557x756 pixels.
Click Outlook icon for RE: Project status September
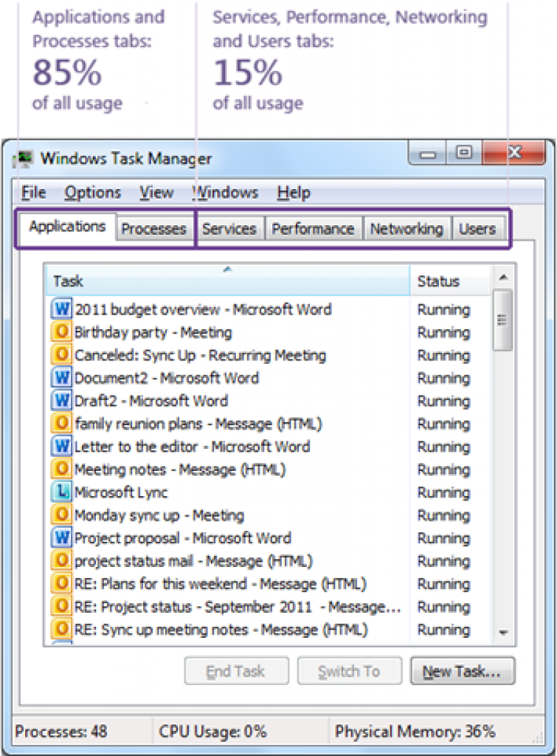click(x=62, y=606)
